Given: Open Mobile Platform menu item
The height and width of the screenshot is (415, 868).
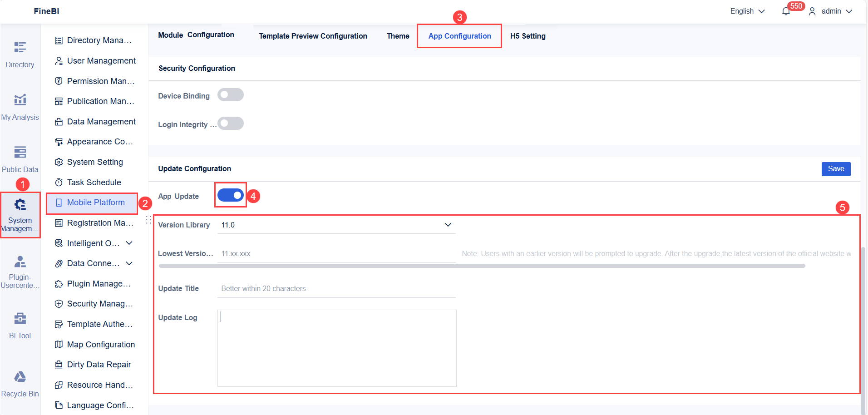Looking at the screenshot, I should [92, 203].
